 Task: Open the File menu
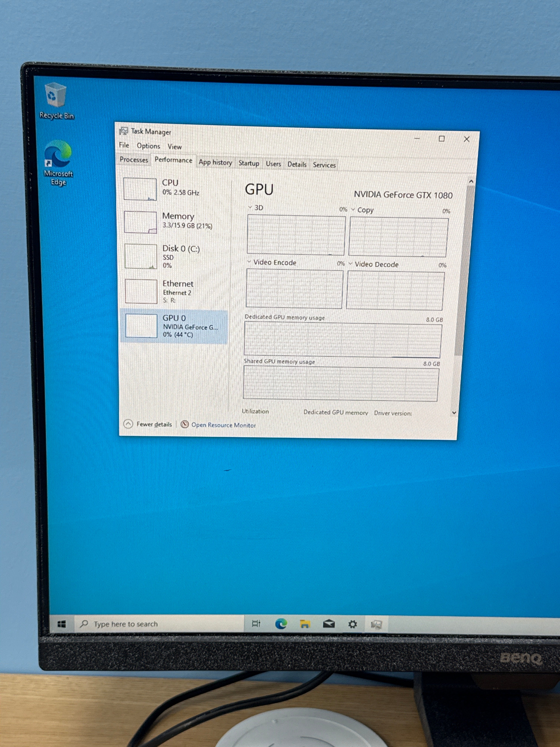pyautogui.click(x=124, y=145)
